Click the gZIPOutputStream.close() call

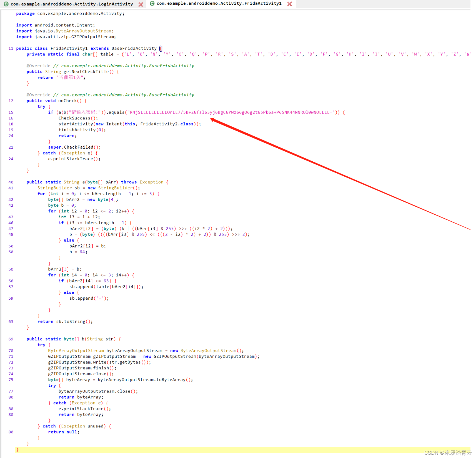[x=81, y=374]
